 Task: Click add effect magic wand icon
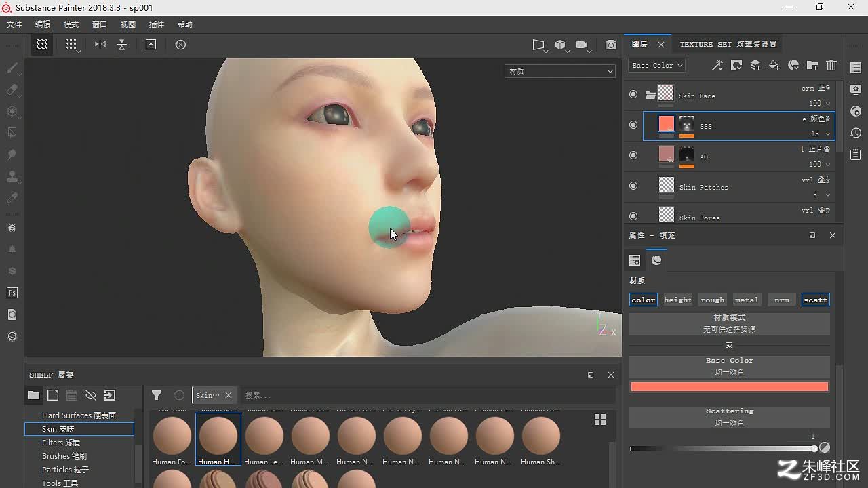coord(717,65)
